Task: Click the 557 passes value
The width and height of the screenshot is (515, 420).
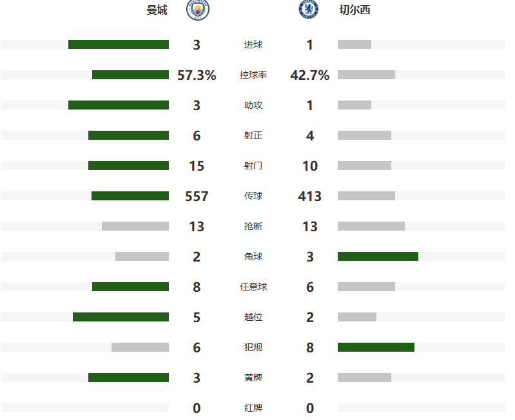Action: [x=197, y=196]
